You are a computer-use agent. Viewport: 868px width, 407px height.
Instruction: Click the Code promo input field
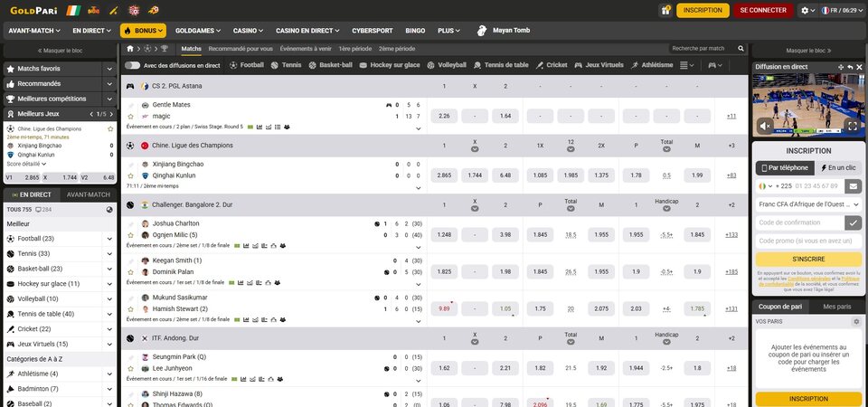(x=808, y=241)
